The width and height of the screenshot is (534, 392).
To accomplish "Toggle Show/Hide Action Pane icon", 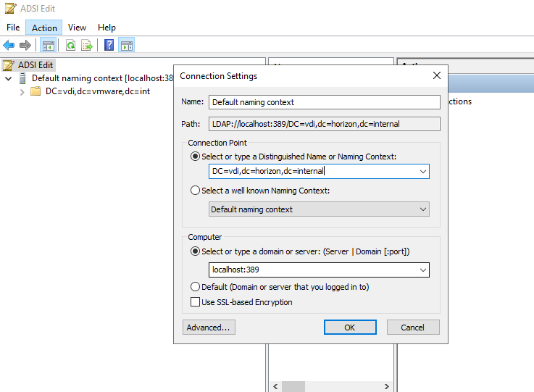I will 127,45.
